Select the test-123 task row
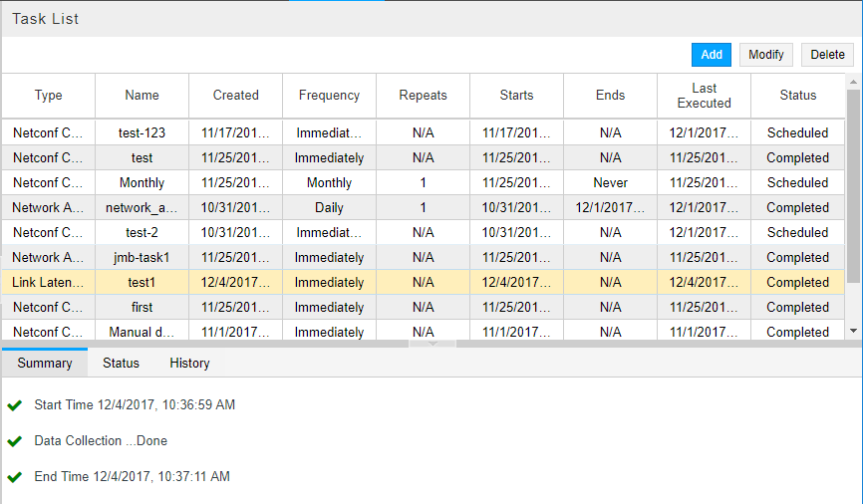863x504 pixels. pyautogui.click(x=143, y=133)
